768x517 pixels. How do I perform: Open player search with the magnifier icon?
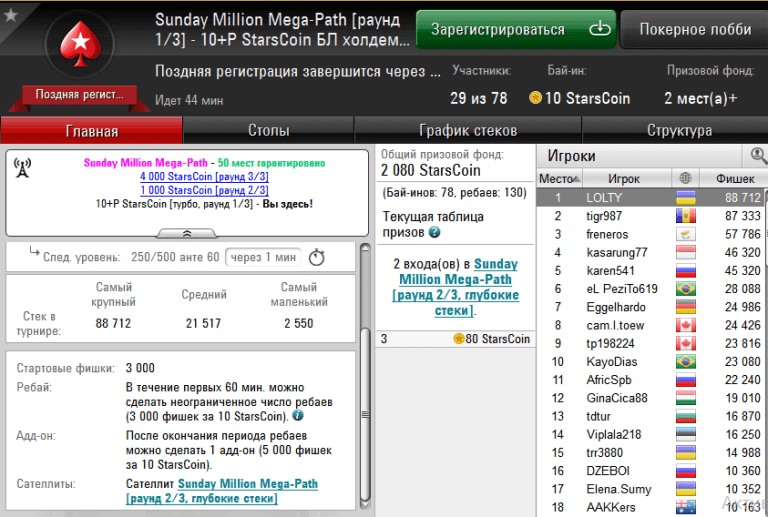[758, 155]
